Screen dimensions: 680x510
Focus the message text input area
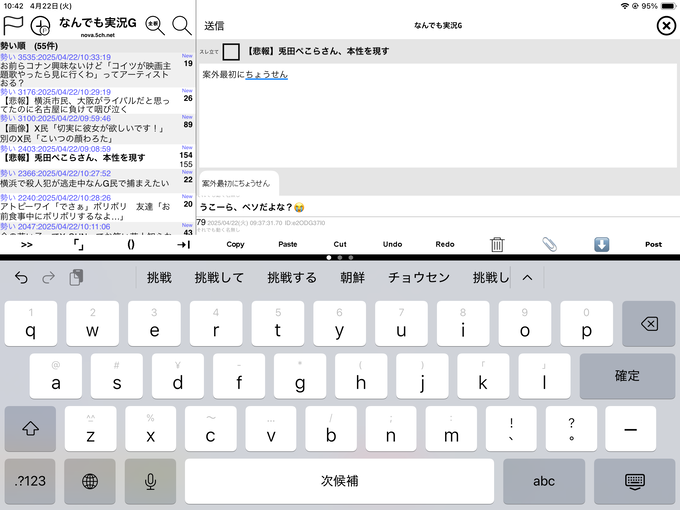pyautogui.click(x=438, y=115)
